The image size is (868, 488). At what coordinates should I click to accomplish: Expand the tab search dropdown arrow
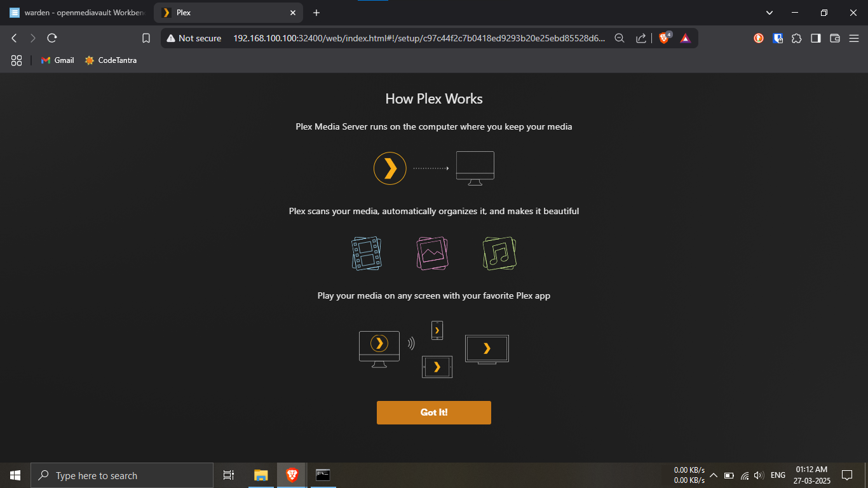(x=770, y=13)
